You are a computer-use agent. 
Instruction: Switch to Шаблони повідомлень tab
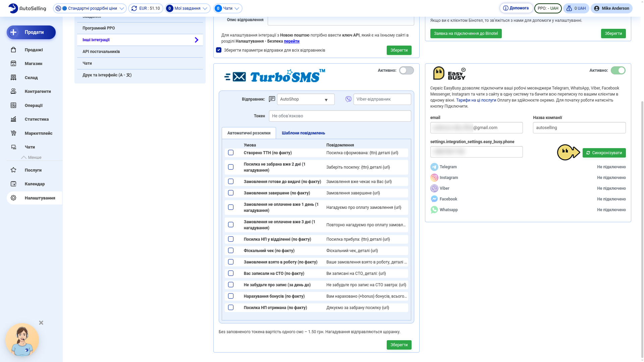(303, 133)
